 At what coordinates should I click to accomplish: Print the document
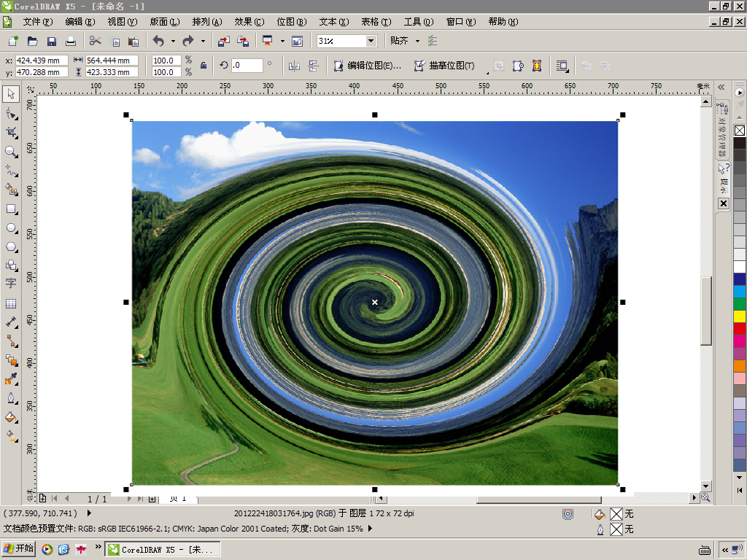point(71,41)
